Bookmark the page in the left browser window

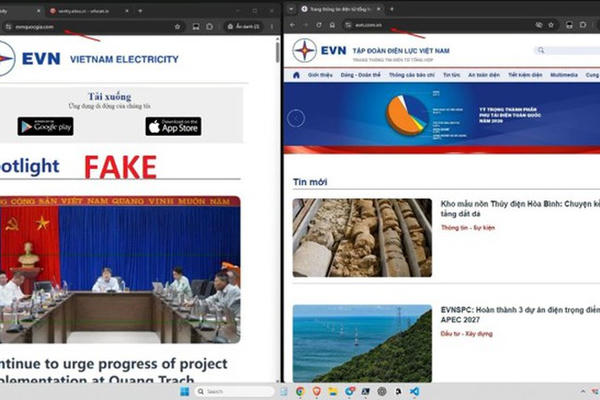[x=177, y=27]
